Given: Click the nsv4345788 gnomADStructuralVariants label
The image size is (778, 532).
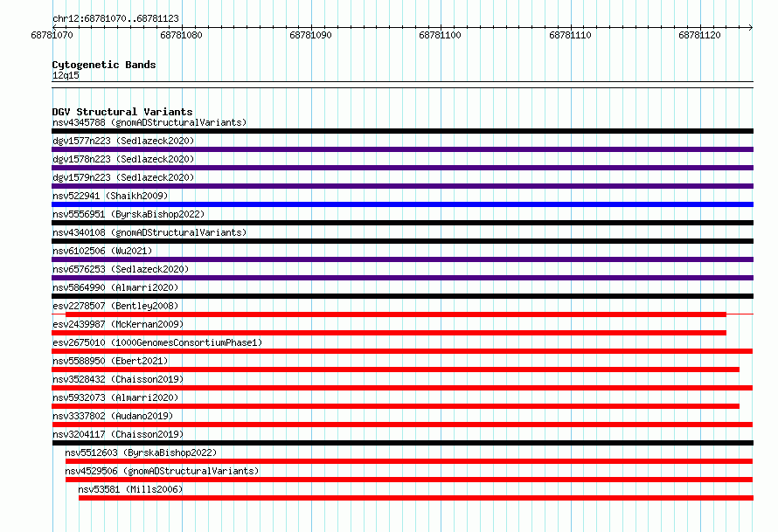Looking at the screenshot, I should tap(149, 122).
